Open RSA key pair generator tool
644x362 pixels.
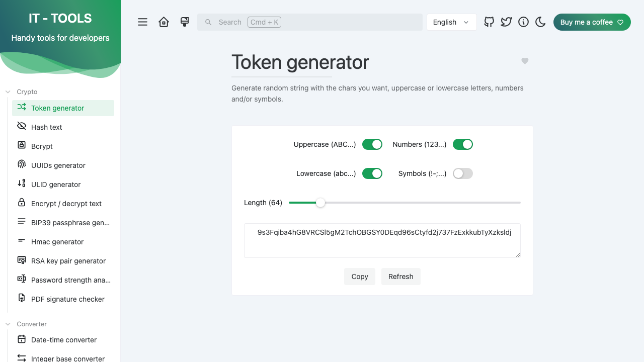click(63, 261)
